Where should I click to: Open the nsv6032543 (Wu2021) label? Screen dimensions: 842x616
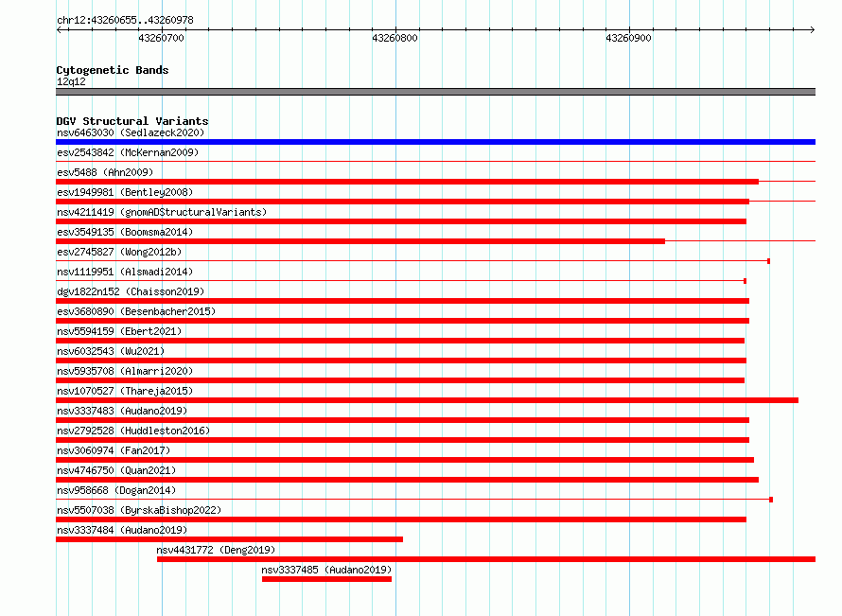(x=111, y=351)
